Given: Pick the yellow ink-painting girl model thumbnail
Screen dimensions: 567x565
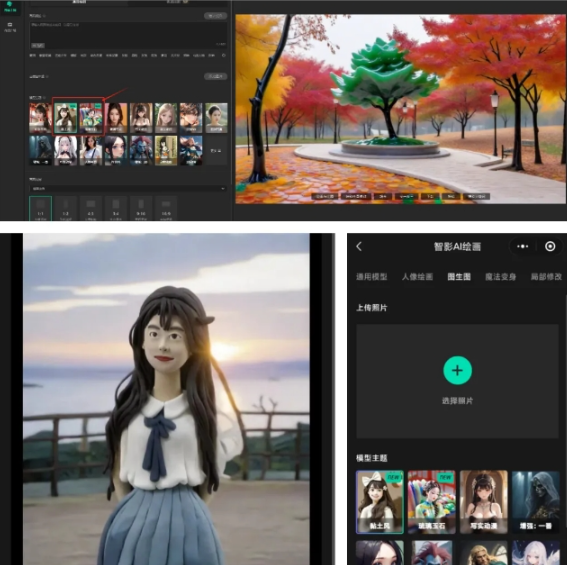Looking at the screenshot, I should (166, 150).
